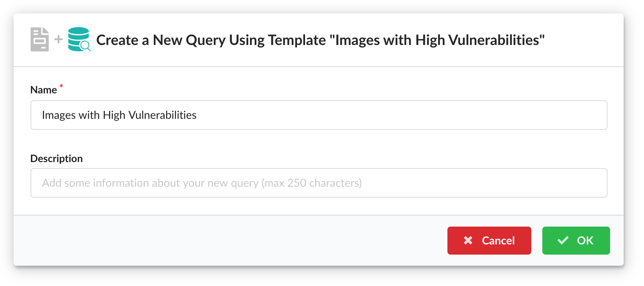The height and width of the screenshot is (286, 644).
Task: Click the Description field to add details
Action: (319, 182)
